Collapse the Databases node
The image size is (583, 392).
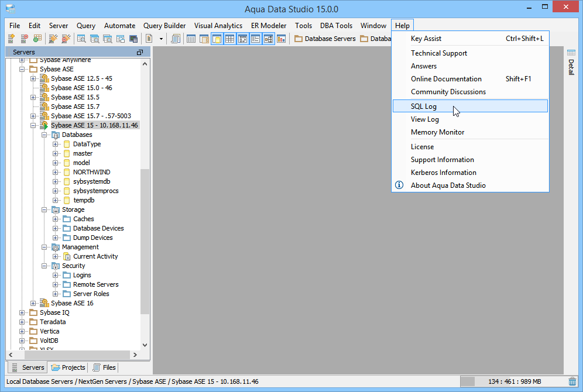tap(44, 135)
